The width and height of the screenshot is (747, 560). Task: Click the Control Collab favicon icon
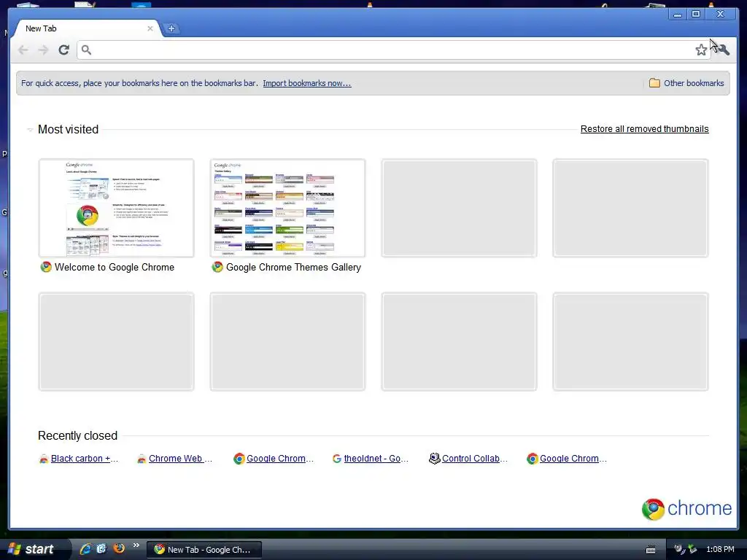click(435, 458)
